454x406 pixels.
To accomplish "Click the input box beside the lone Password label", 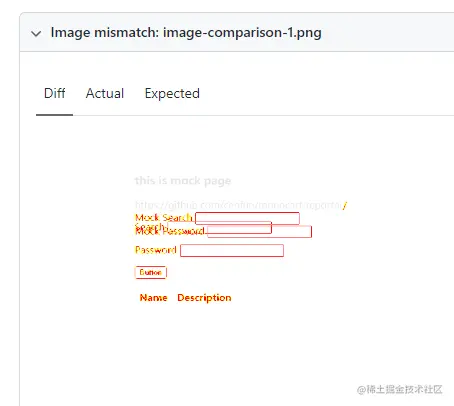I will pyautogui.click(x=232, y=251).
